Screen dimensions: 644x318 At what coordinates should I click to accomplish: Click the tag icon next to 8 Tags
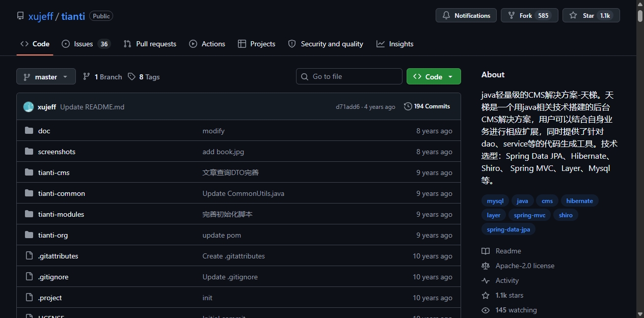(132, 77)
